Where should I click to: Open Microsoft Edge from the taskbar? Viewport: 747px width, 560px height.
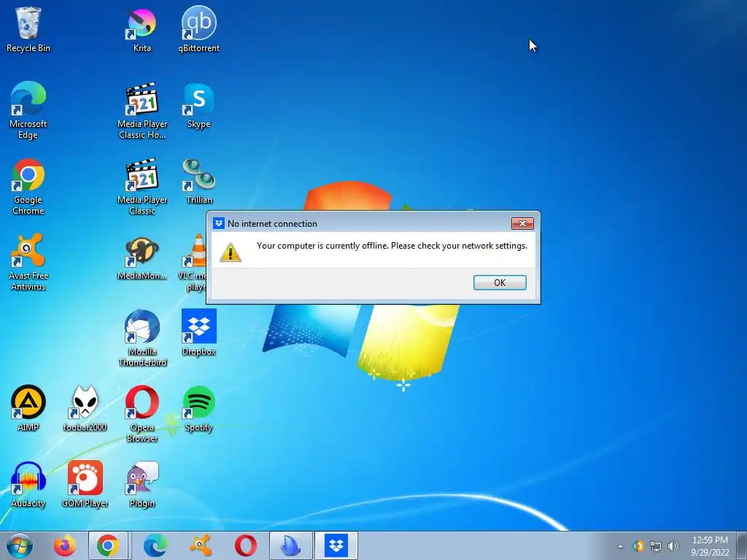point(155,545)
